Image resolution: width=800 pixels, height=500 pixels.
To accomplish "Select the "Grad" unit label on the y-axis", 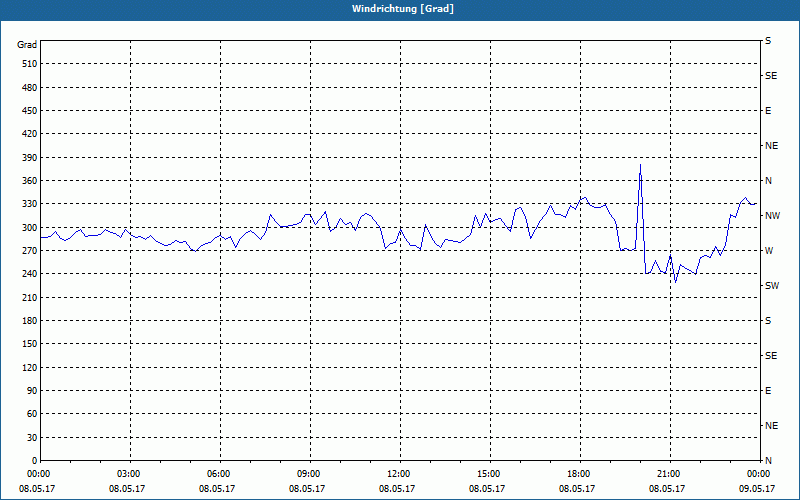I will coord(27,45).
